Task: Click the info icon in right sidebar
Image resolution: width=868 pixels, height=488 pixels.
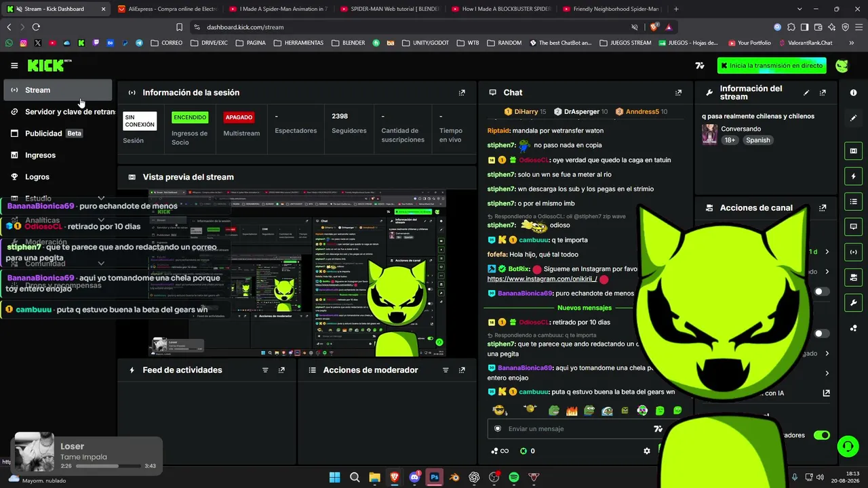Action: [x=853, y=93]
